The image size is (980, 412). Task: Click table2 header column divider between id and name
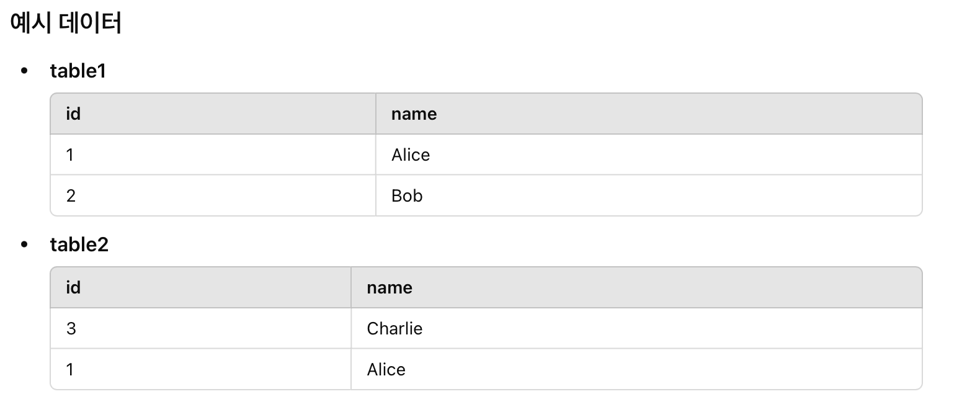(x=351, y=288)
